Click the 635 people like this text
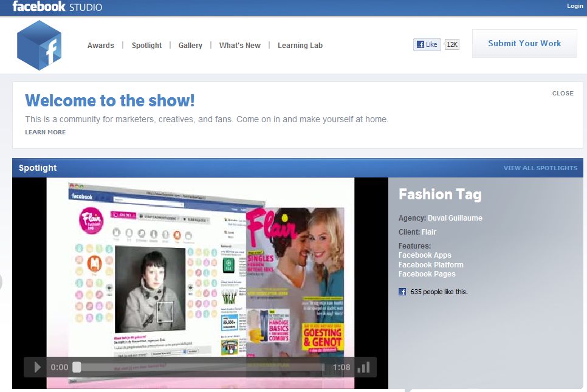The image size is (587, 392). pyautogui.click(x=439, y=292)
